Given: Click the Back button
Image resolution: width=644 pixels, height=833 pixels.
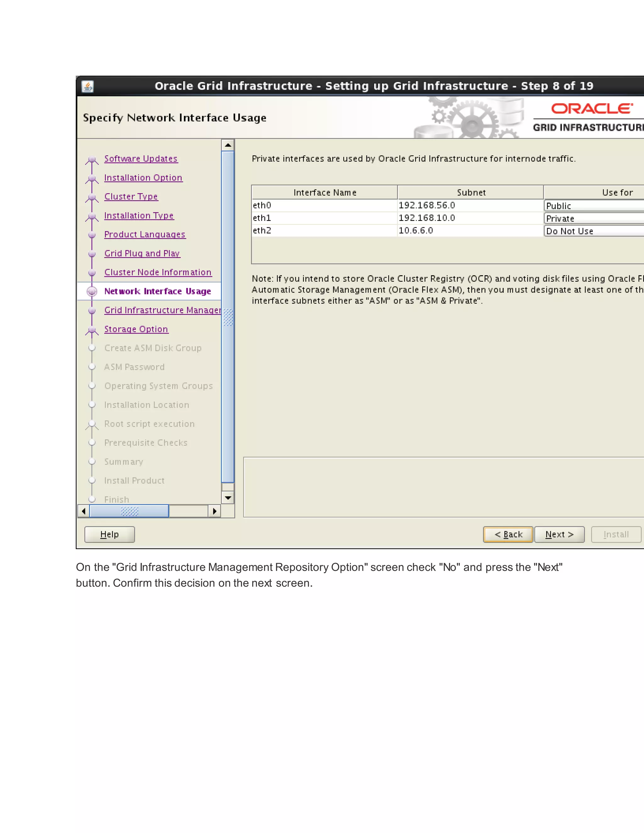Looking at the screenshot, I should 508,534.
